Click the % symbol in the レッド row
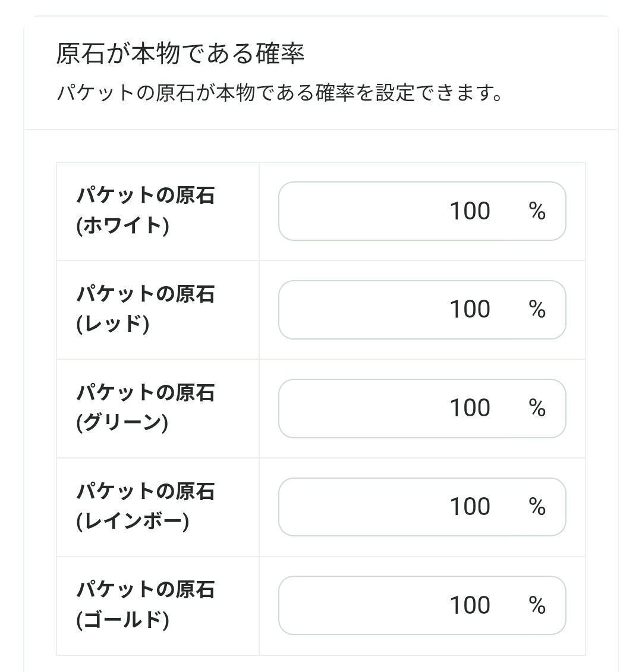642x672 pixels. pos(537,310)
